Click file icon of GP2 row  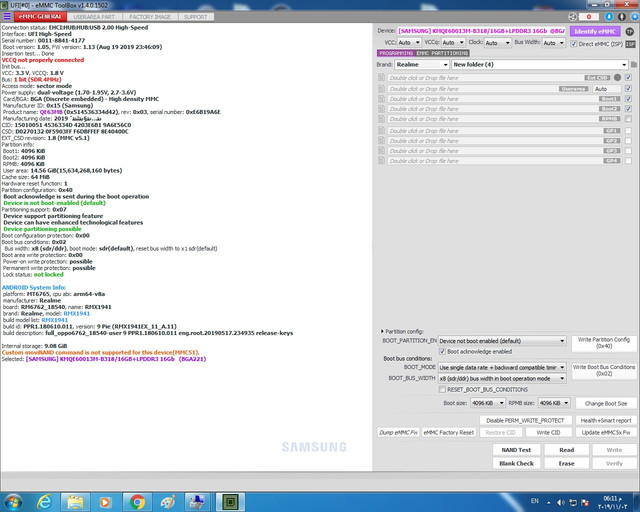(x=381, y=141)
